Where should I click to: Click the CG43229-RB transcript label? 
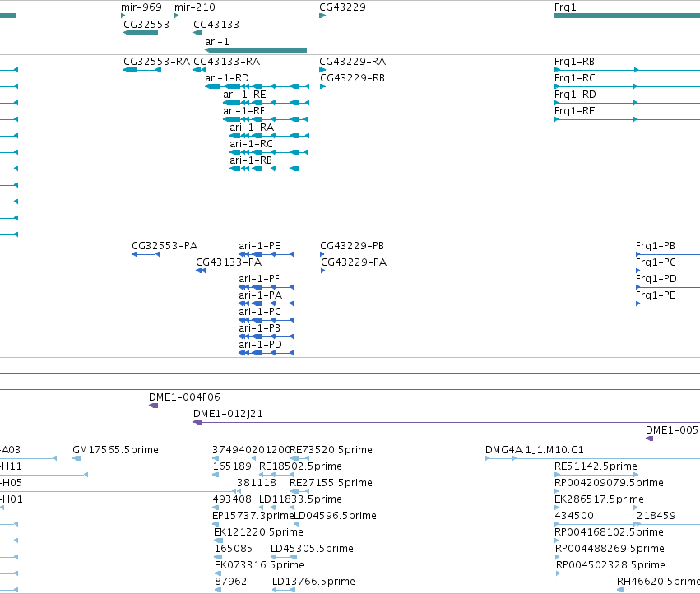(353, 78)
